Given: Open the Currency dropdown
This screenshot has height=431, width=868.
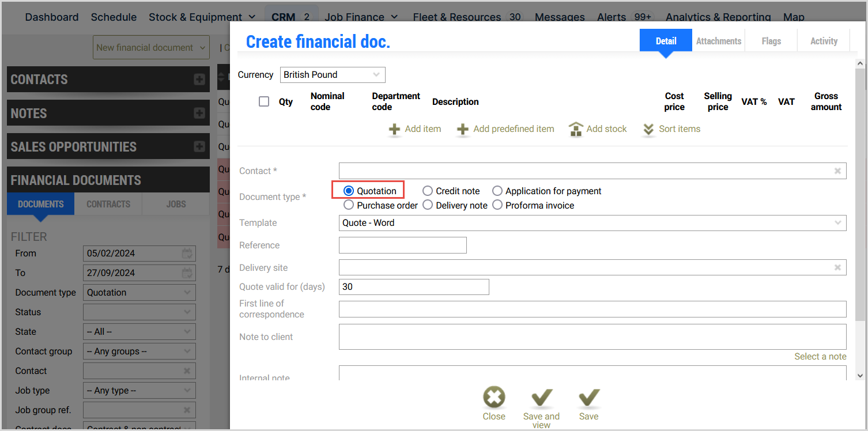Looking at the screenshot, I should [x=333, y=75].
